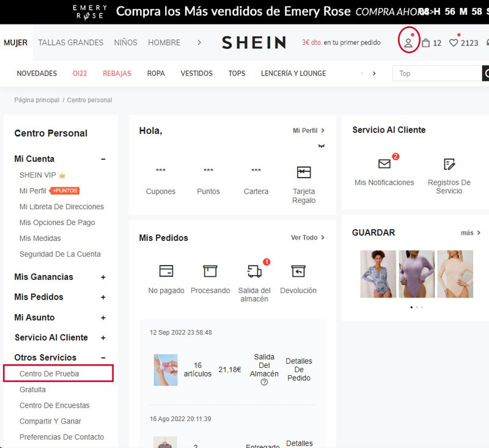Screen dimensions: 489x448
Task: Expand the Mi Asunto section
Action: click(103, 318)
